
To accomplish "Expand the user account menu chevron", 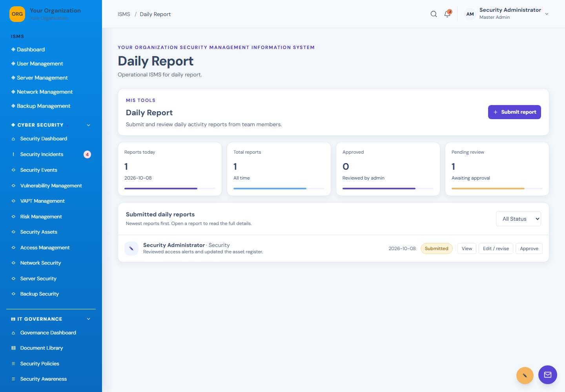I will point(547,14).
